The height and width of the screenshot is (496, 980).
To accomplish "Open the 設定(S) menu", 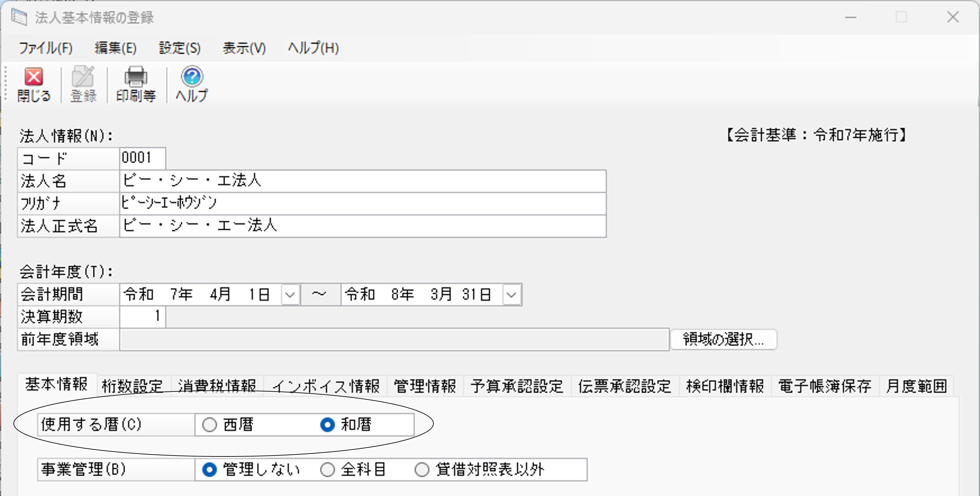I will [x=179, y=48].
